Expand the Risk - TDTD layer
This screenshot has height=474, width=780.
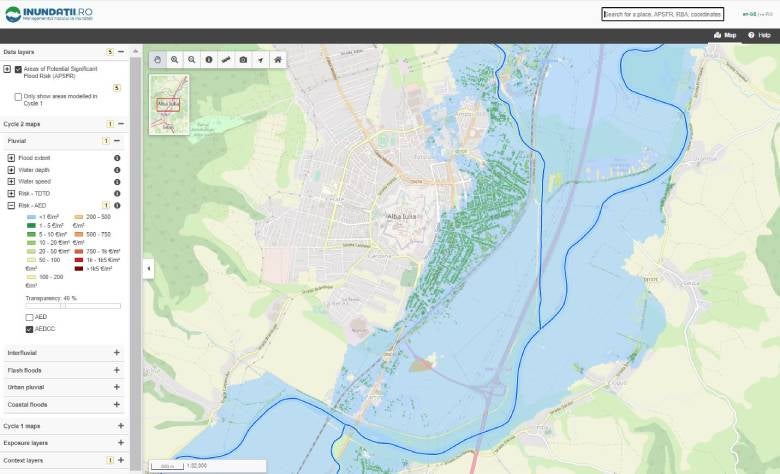tap(11, 193)
